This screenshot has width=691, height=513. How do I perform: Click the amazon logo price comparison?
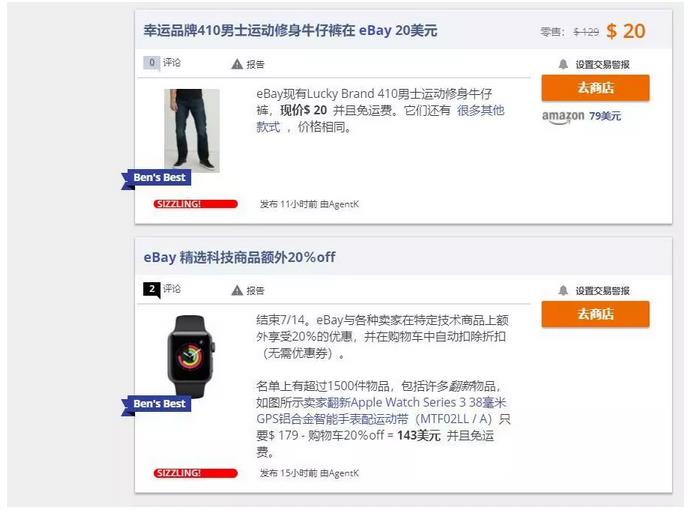(563, 117)
